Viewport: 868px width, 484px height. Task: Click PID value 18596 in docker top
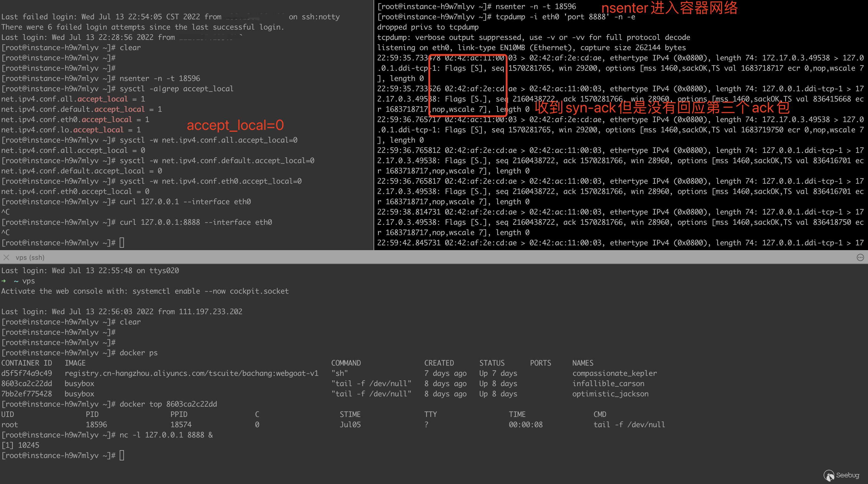pos(96,424)
